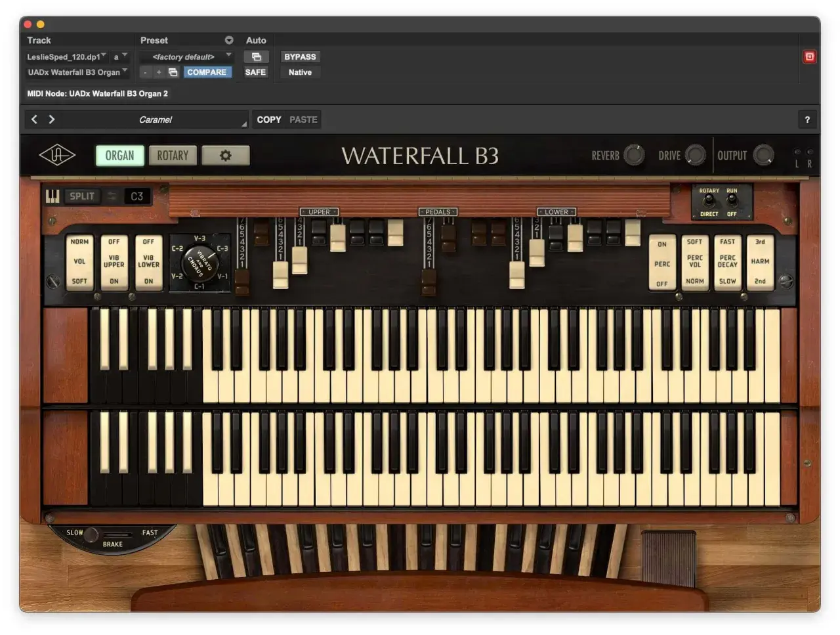The height and width of the screenshot is (635, 840).
Task: Open the PEDALS drawbar selector
Action: pyautogui.click(x=438, y=211)
